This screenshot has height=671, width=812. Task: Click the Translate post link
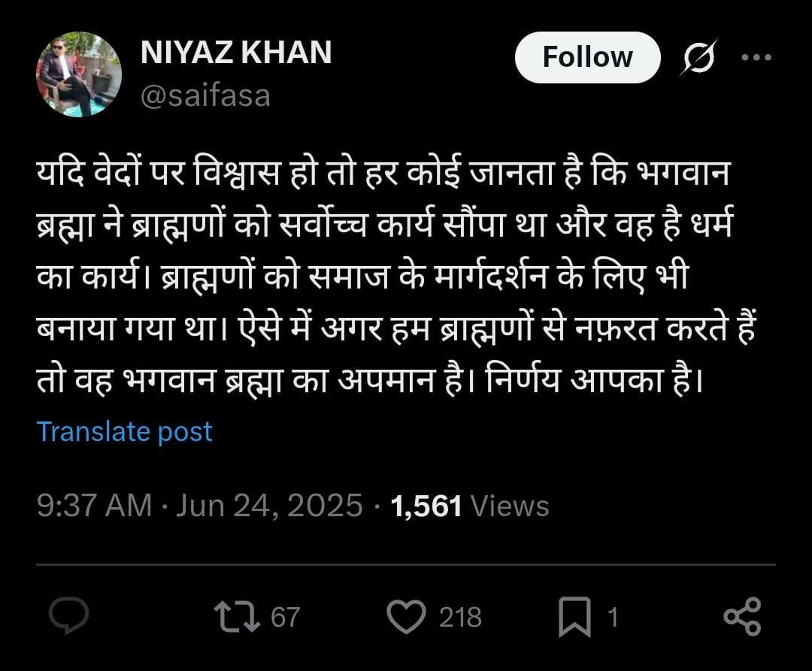[124, 431]
